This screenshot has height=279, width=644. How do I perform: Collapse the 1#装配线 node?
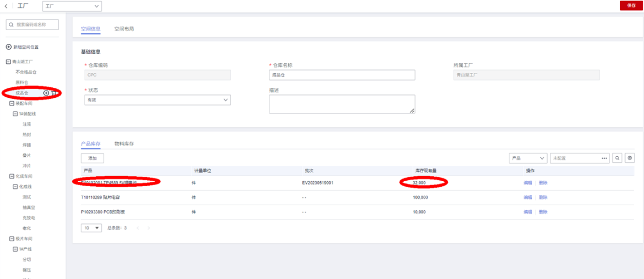[x=15, y=113]
